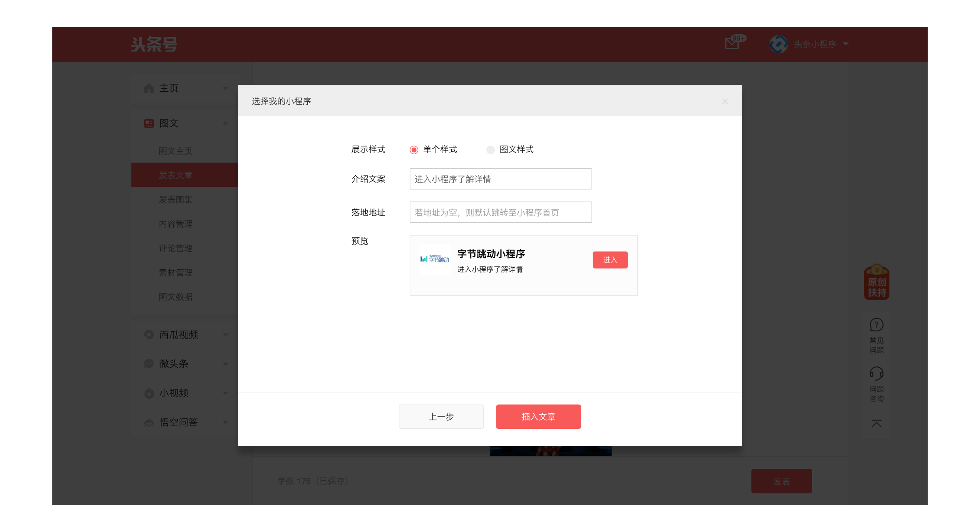The image size is (980, 532).
Task: Select 发表文章 menu item
Action: pos(184,175)
